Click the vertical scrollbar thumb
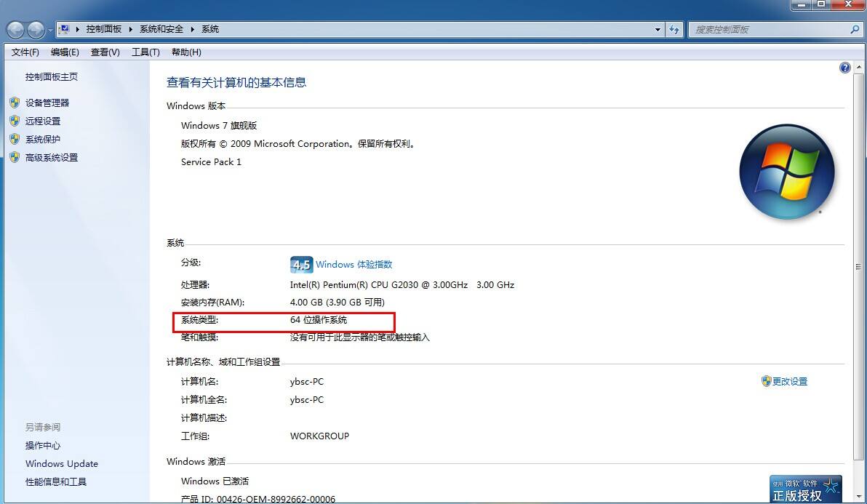 pos(858,266)
